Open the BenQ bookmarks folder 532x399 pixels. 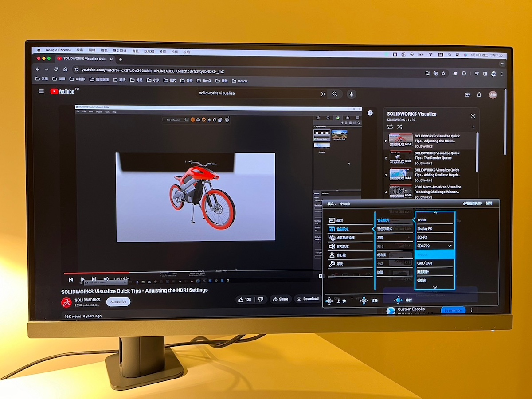(204, 81)
